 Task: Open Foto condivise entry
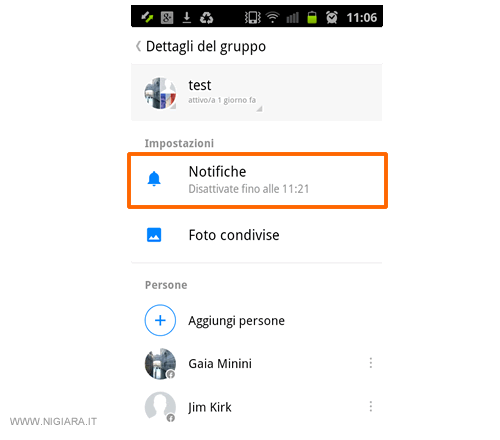point(257,235)
